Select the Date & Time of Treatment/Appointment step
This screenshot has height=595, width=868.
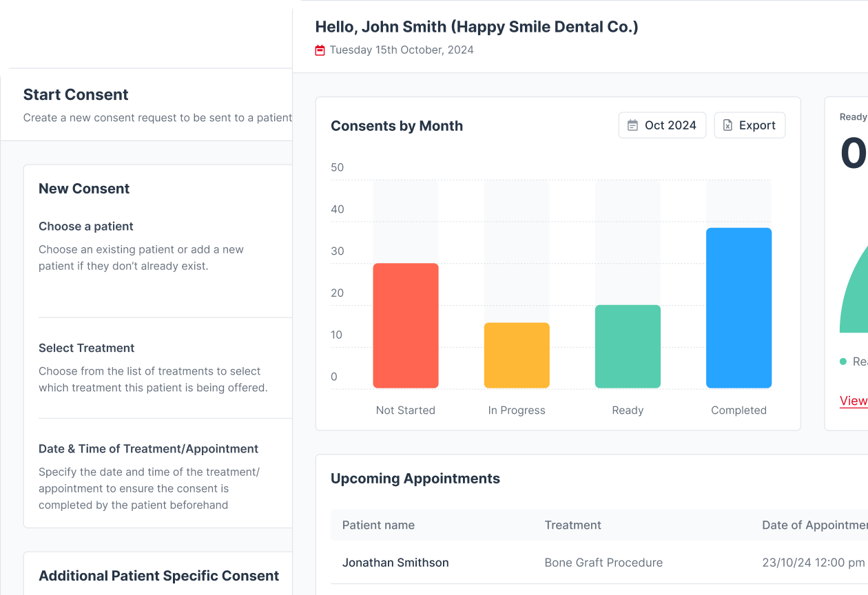(x=149, y=449)
